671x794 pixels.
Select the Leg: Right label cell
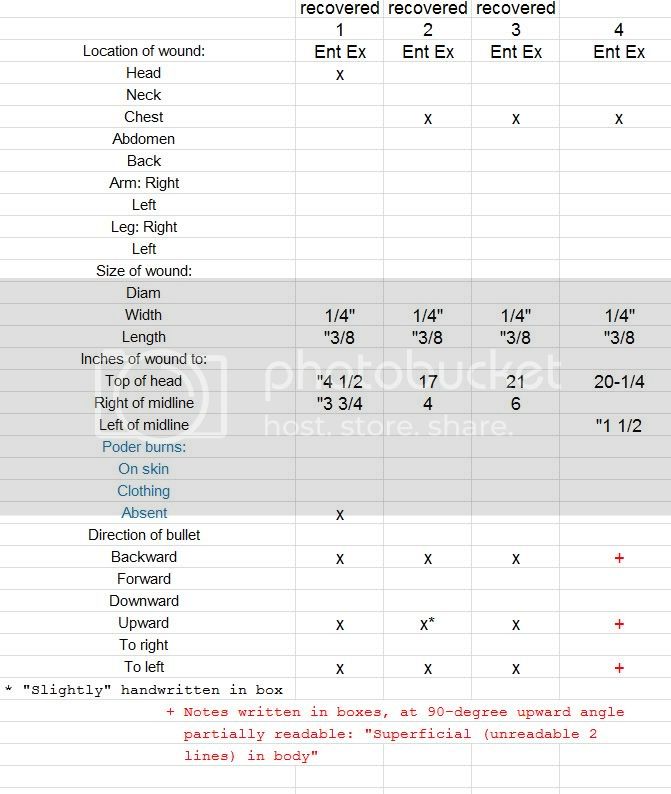point(144,227)
